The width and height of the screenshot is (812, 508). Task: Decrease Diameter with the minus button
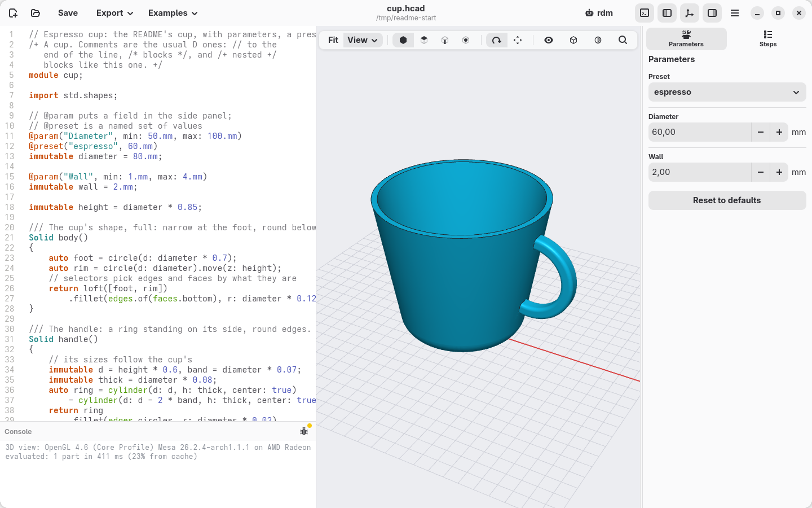click(761, 132)
